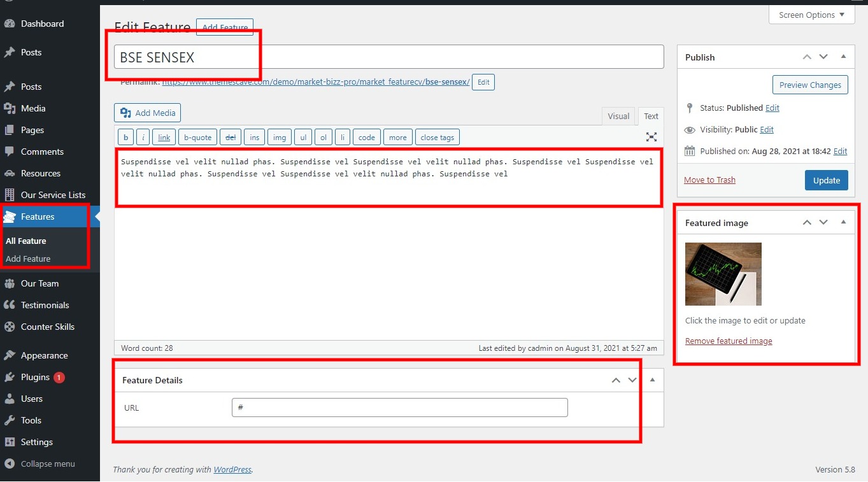
Task: Open the second Posts menu item
Action: tap(31, 87)
